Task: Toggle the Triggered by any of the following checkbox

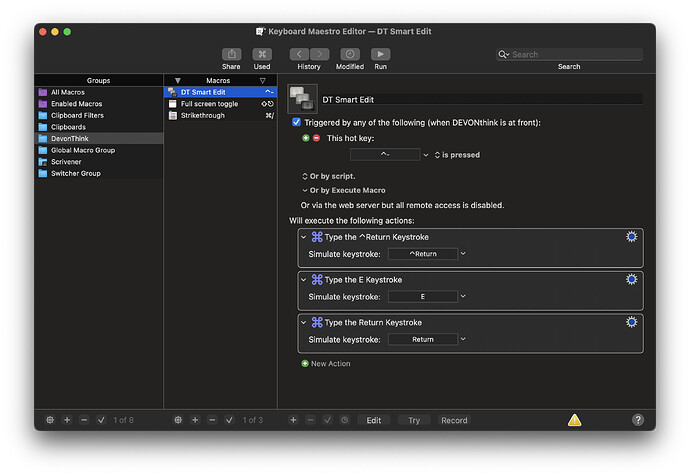Action: [297, 122]
